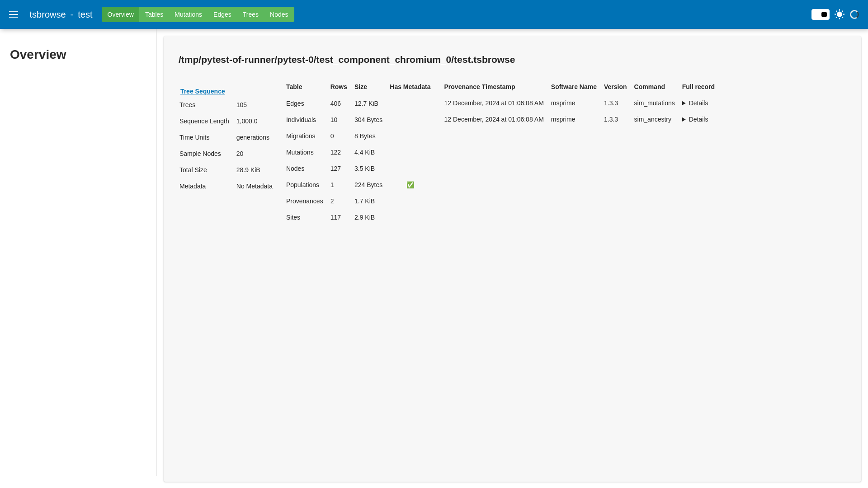This screenshot has width=868, height=488.
Task: Click the Provenance Timestamp column header
Action: 479,87
